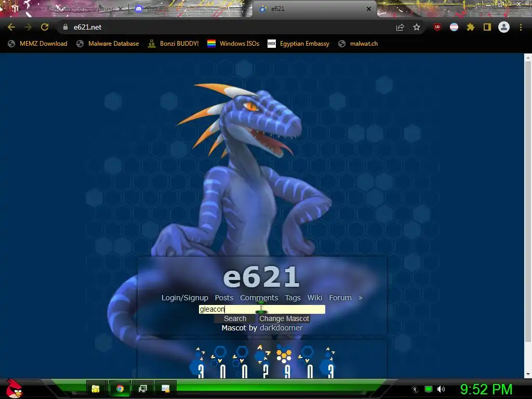Open File Explorer from the taskbar
Image resolution: width=532 pixels, height=399 pixels.
pos(96,389)
